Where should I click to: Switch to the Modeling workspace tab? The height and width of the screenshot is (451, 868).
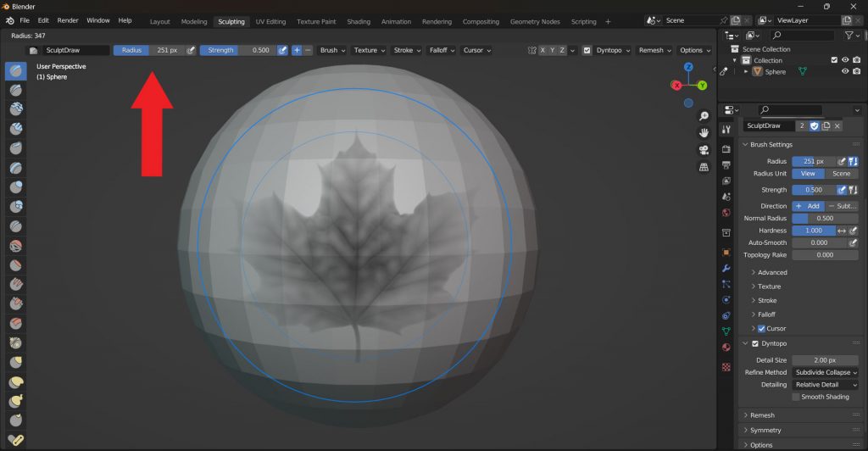point(194,21)
